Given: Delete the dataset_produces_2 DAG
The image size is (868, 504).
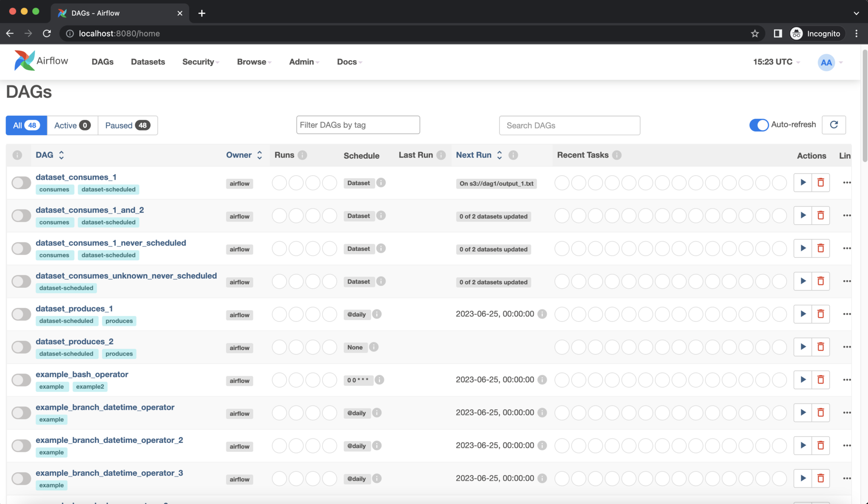Looking at the screenshot, I should pos(821,347).
